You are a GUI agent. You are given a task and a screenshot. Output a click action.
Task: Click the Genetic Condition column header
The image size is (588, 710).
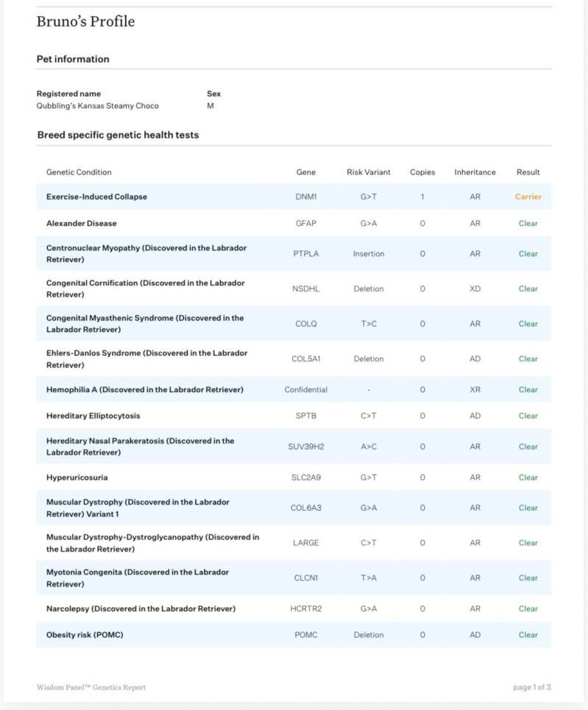tap(79, 172)
